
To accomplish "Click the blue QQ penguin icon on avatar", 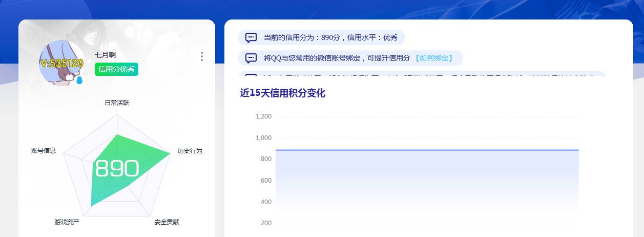I will [79, 81].
